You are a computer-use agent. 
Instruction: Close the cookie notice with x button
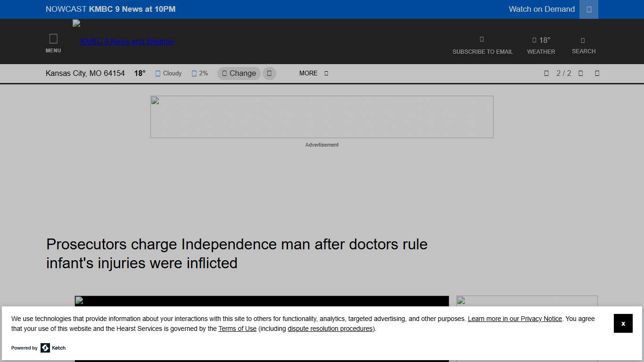coord(623,323)
